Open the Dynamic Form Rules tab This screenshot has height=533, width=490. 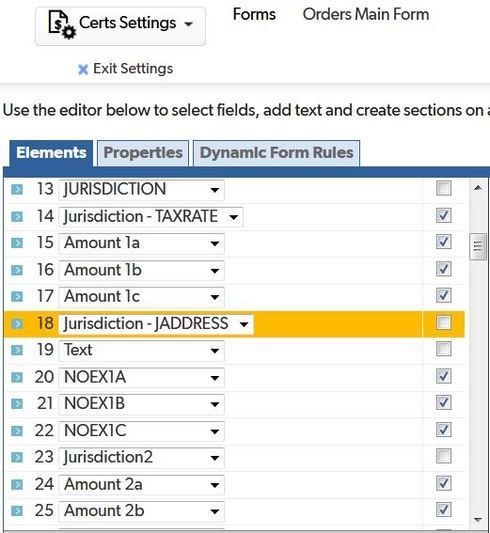[x=276, y=153]
